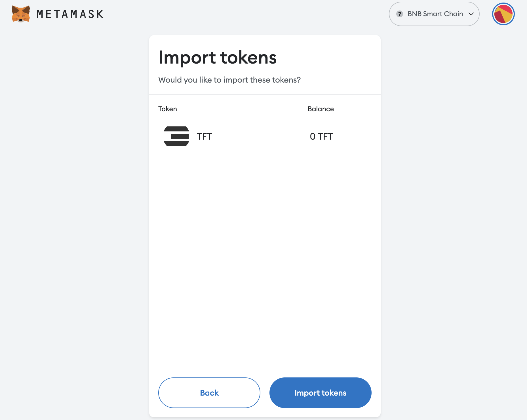
Task: Confirm with the Import tokens button
Action: (320, 393)
